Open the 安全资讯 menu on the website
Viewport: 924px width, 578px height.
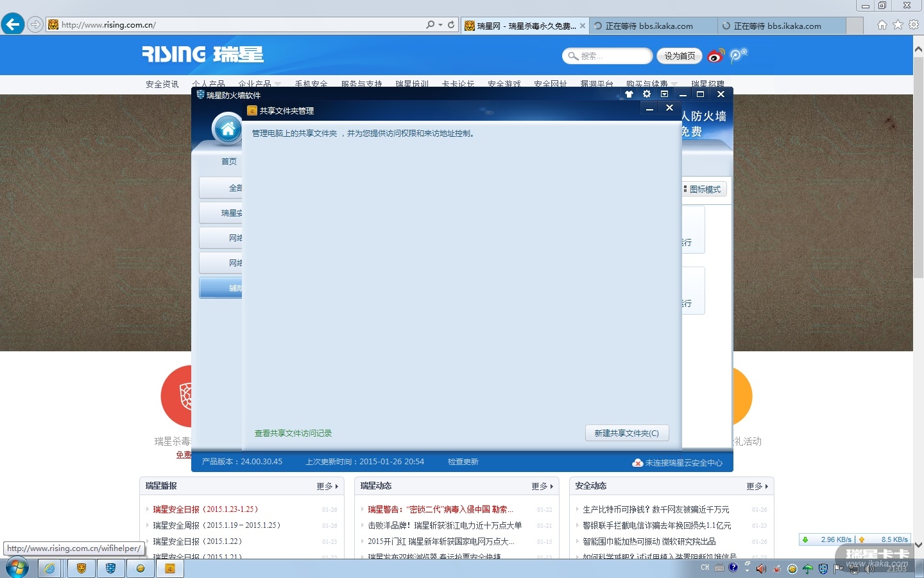point(162,84)
